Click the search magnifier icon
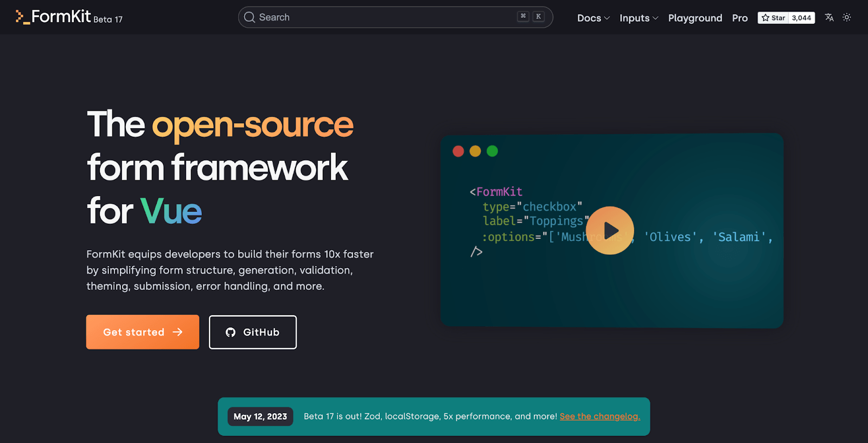 pos(250,17)
